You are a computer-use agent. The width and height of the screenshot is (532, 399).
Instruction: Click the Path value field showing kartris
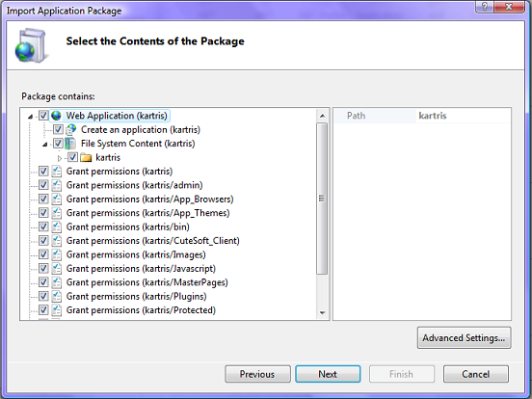pyautogui.click(x=464, y=116)
